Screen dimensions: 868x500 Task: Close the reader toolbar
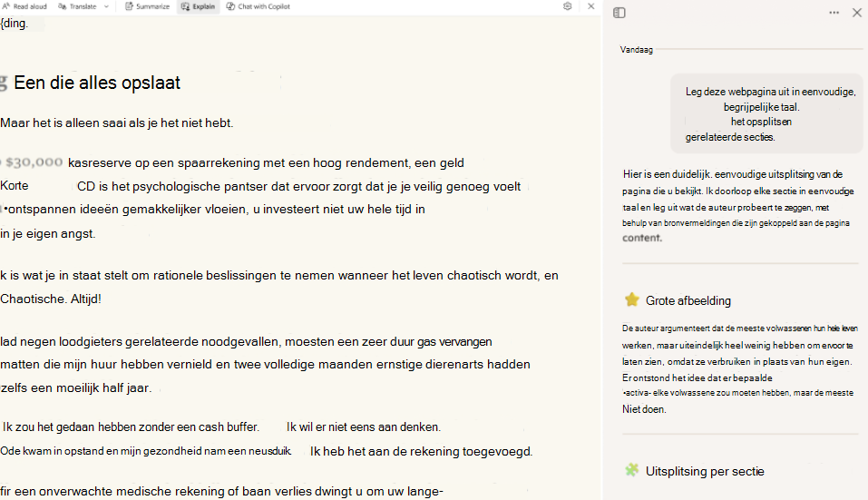(x=590, y=6)
